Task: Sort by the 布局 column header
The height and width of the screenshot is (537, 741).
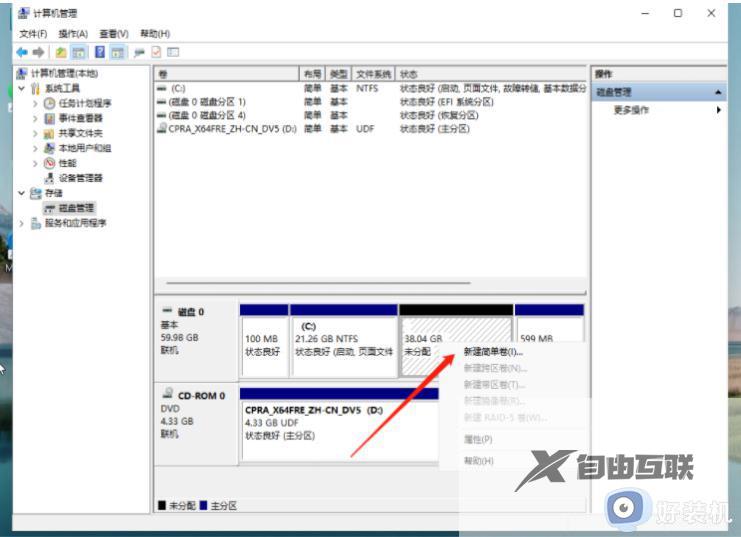Action: pos(312,74)
